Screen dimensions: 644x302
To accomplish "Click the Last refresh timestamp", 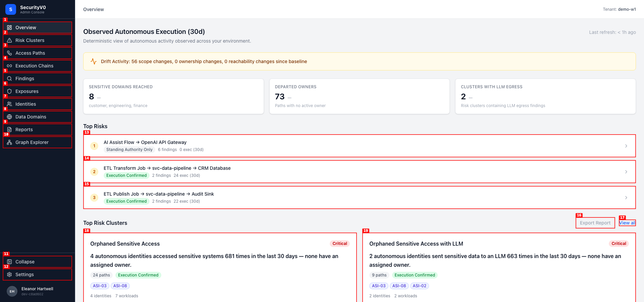I will click(612, 32).
